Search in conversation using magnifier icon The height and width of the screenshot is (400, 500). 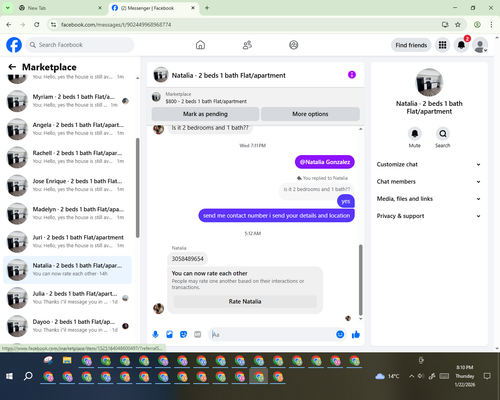click(443, 134)
